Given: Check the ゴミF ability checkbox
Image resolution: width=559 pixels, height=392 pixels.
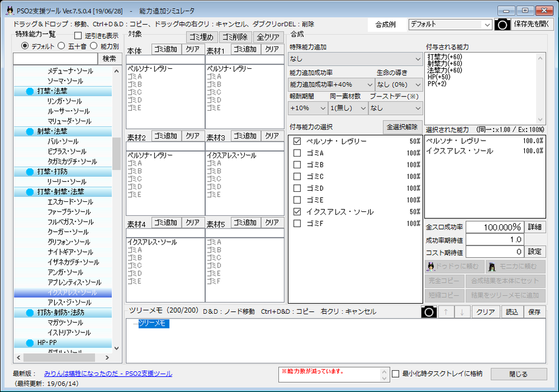Looking at the screenshot, I should [297, 224].
